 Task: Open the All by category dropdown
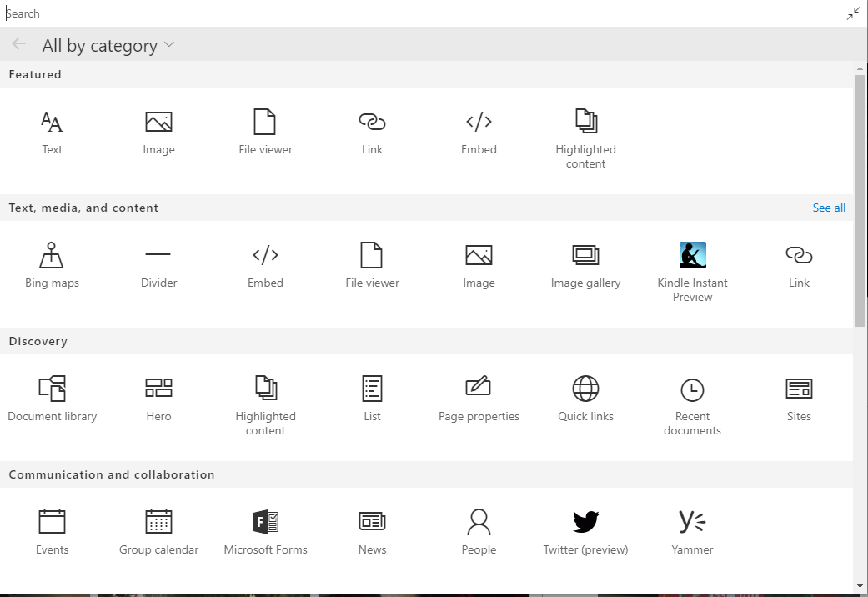pyautogui.click(x=108, y=46)
